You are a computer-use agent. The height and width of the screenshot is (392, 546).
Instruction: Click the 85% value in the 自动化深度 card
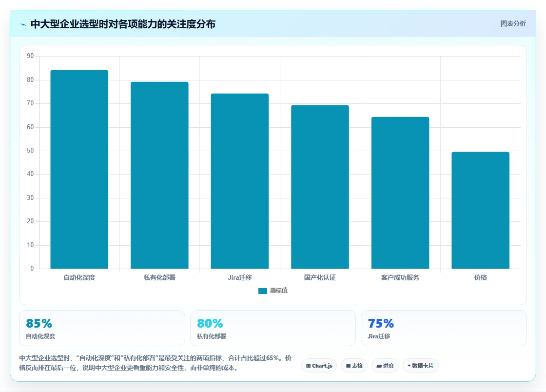39,323
